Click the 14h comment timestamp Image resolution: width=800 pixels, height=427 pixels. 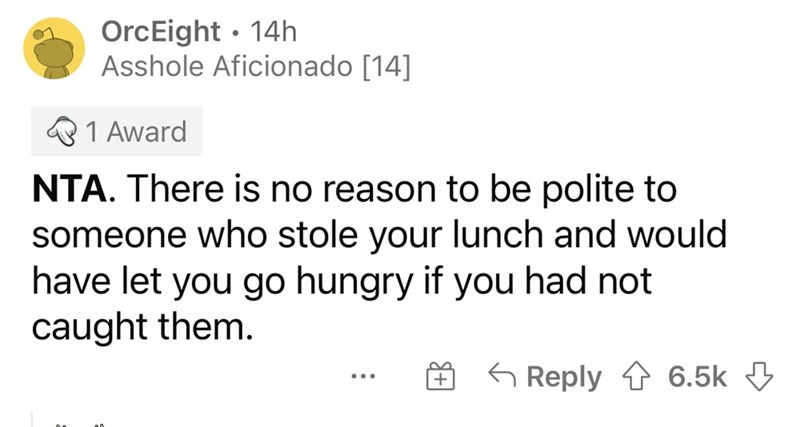272,32
